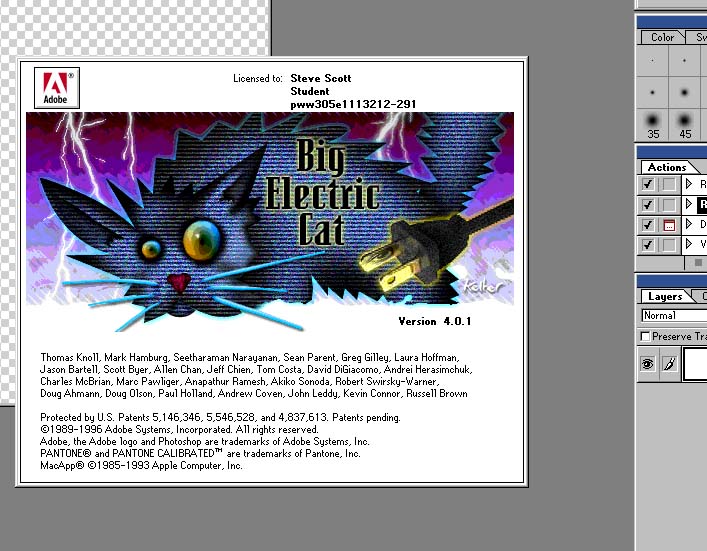Select the 45-pixel soft brush

pyautogui.click(x=685, y=123)
